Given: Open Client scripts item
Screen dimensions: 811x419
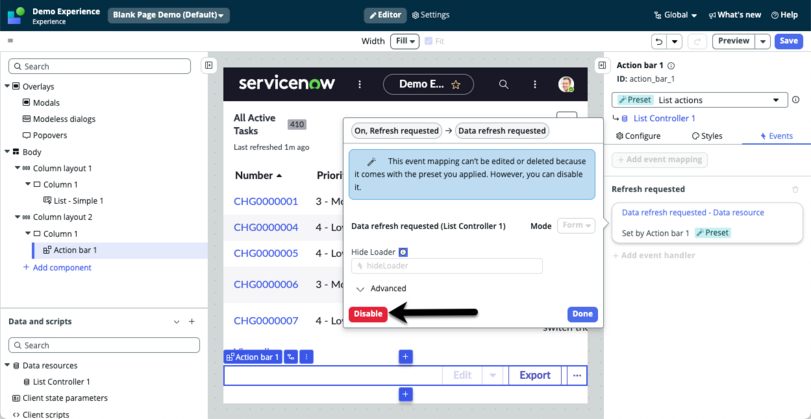Looking at the screenshot, I should coord(40,414).
